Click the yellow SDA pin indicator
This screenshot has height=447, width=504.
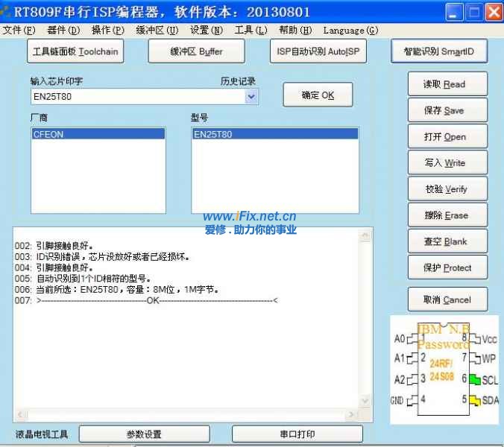tap(475, 400)
